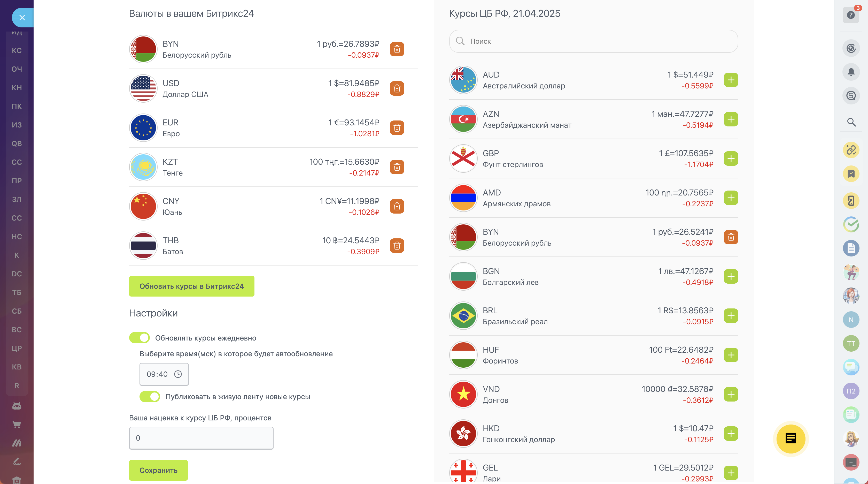Open the time picker clock icon

[178, 374]
